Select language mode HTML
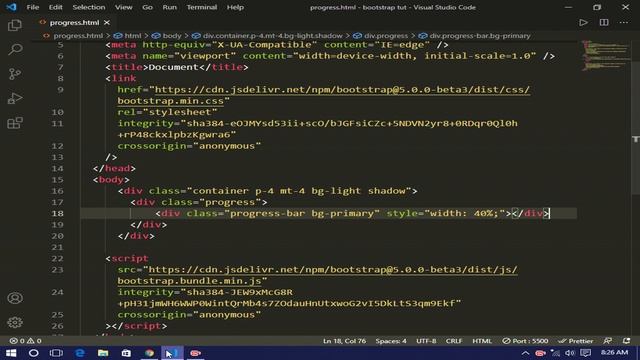The width and height of the screenshot is (640, 360). 482,341
